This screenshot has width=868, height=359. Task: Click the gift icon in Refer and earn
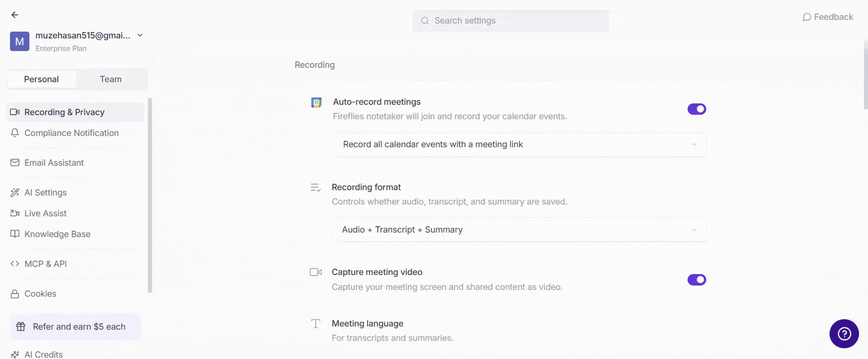[21, 326]
